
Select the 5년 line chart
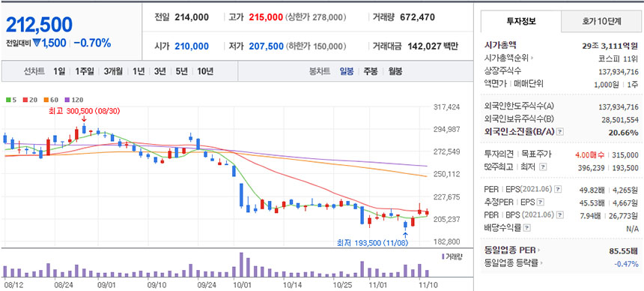tap(181, 71)
